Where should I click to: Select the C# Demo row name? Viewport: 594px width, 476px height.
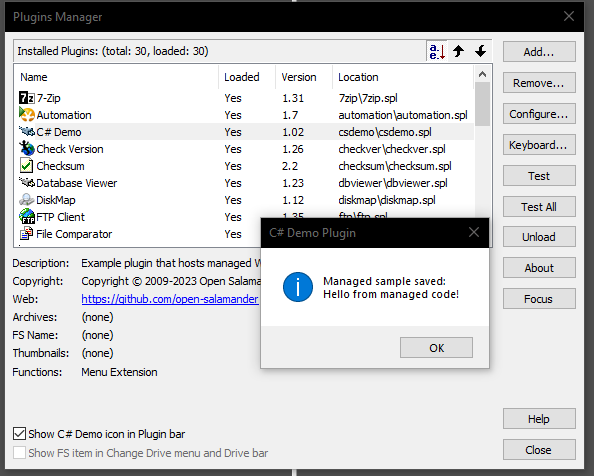(x=59, y=132)
